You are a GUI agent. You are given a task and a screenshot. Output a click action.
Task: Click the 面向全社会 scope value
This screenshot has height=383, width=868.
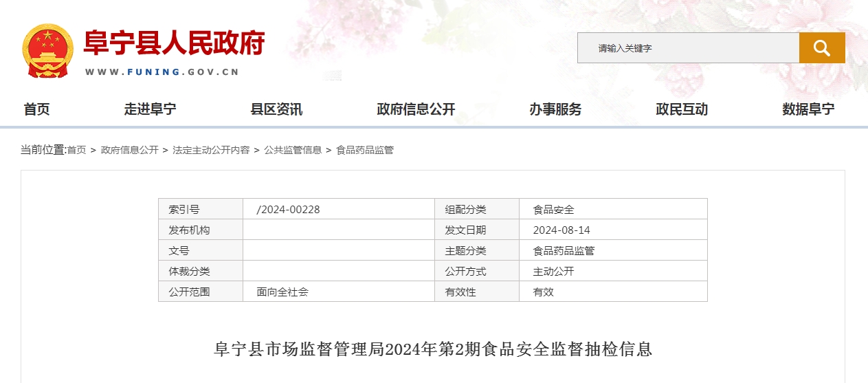[282, 292]
